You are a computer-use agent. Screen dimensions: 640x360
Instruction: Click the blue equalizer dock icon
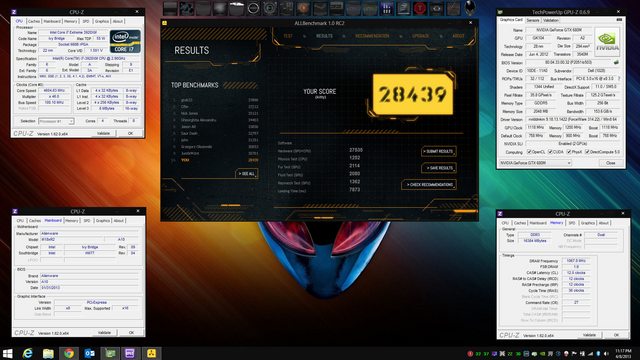tap(387, 8)
